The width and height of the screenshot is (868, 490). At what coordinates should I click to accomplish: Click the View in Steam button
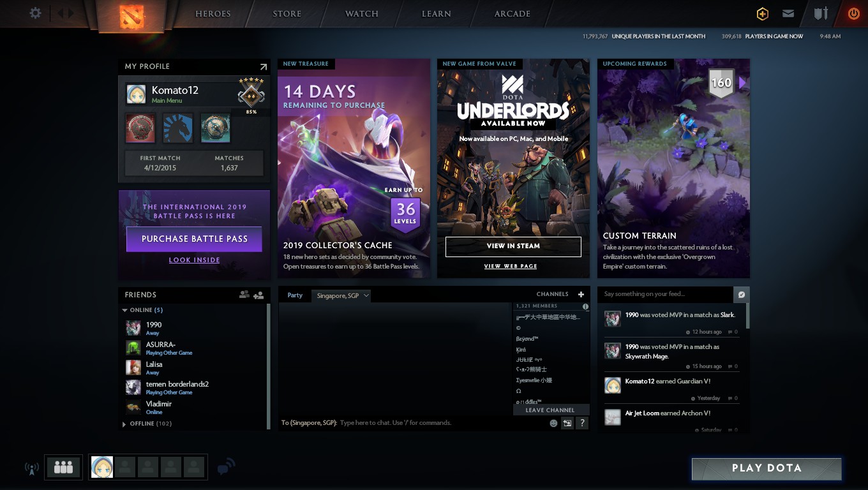[x=513, y=246]
